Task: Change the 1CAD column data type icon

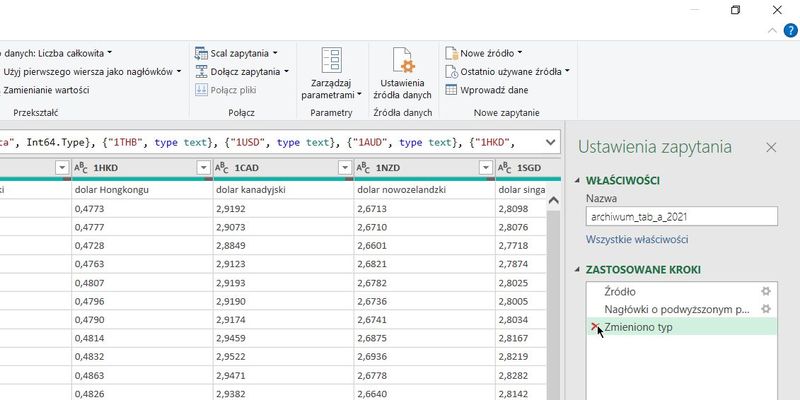Action: point(223,167)
